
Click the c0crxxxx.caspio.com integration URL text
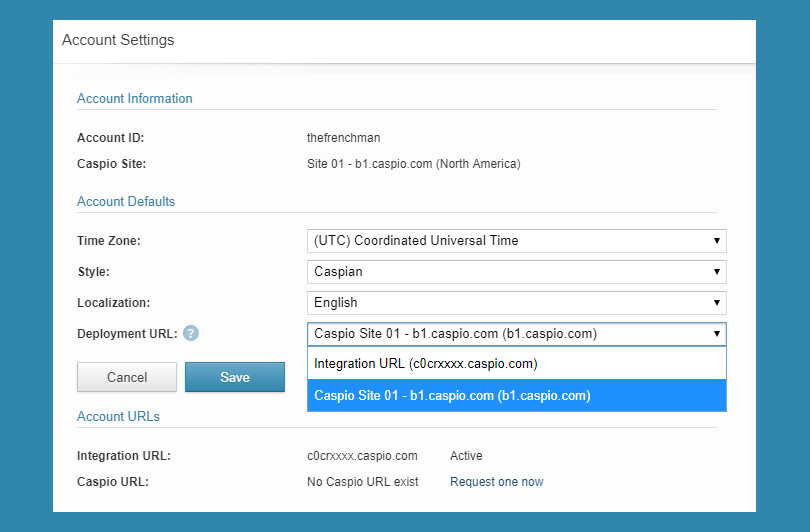(x=362, y=456)
